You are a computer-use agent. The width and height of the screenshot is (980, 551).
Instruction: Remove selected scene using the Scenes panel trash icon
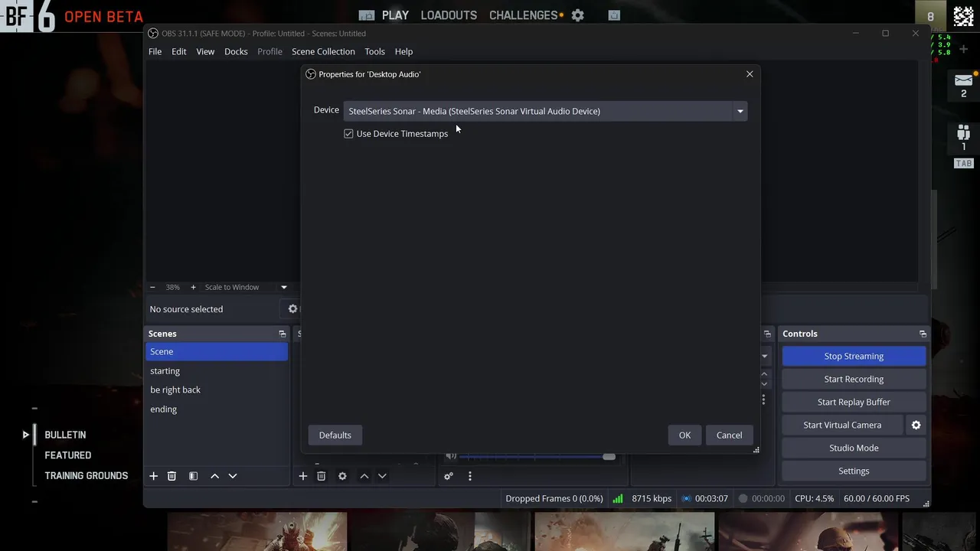[171, 476]
